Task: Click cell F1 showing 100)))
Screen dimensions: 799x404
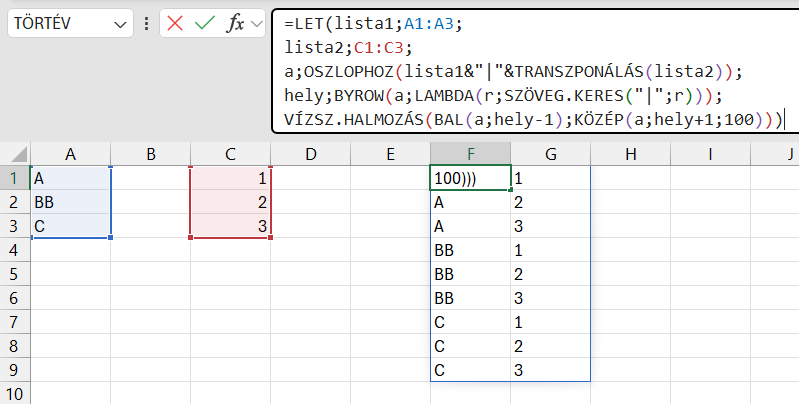Action: [470, 177]
